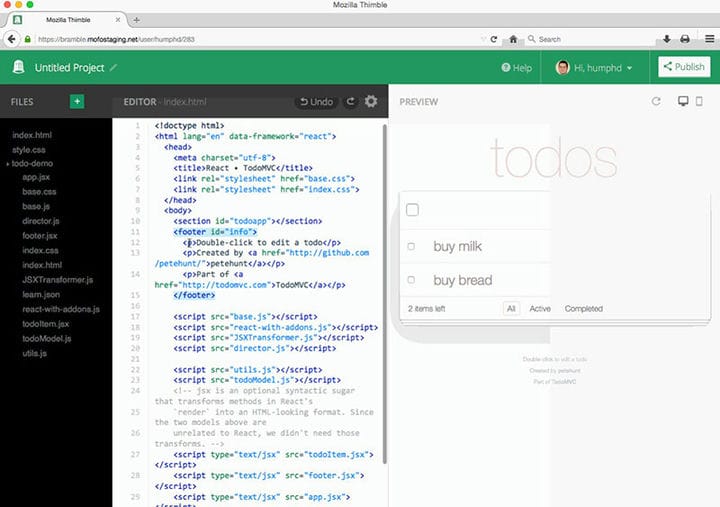720x507 pixels.
Task: Select the All filter in todos
Action: click(x=511, y=309)
